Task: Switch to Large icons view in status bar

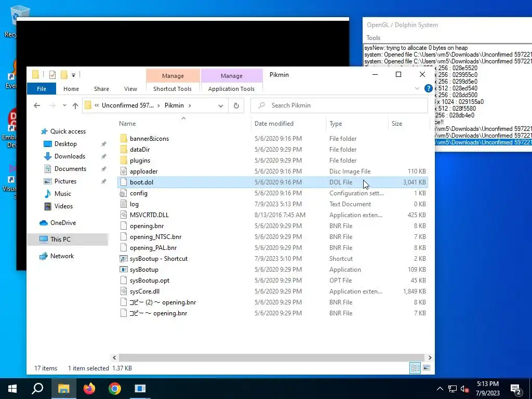Action: point(427,368)
